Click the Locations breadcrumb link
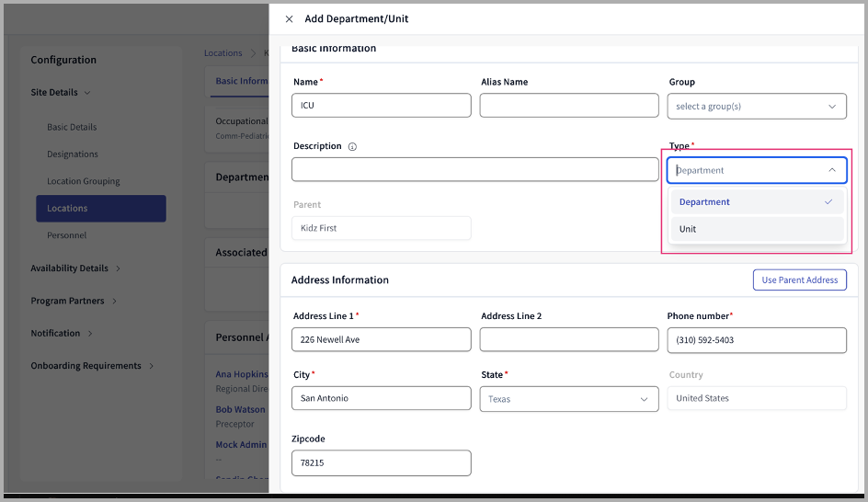 (223, 53)
